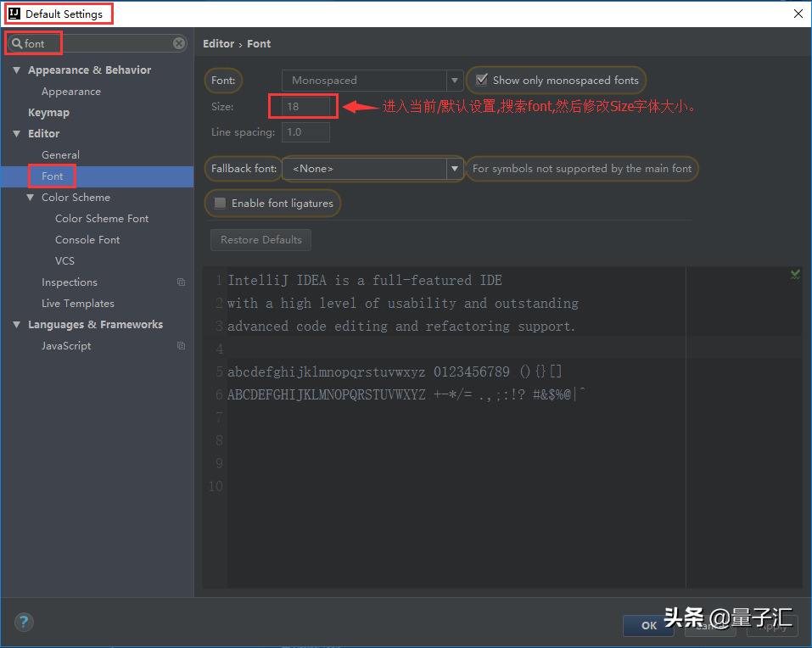The width and height of the screenshot is (812, 648).
Task: Open help with the question mark icon
Action: coord(24,622)
